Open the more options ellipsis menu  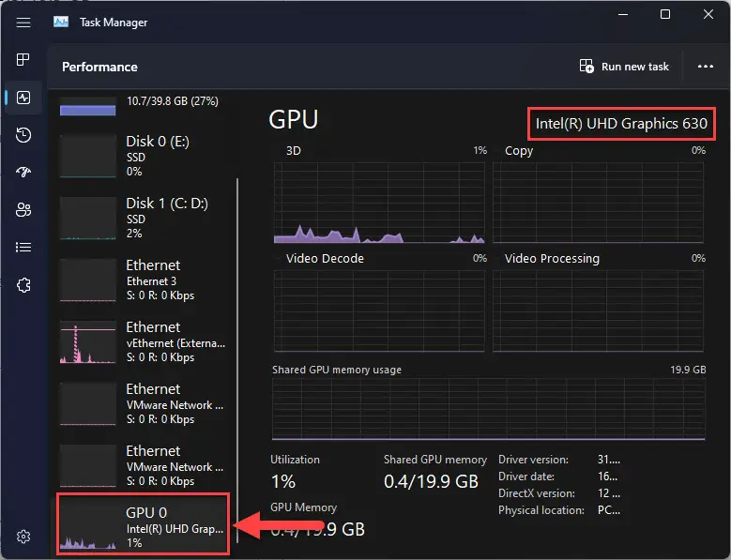706,67
